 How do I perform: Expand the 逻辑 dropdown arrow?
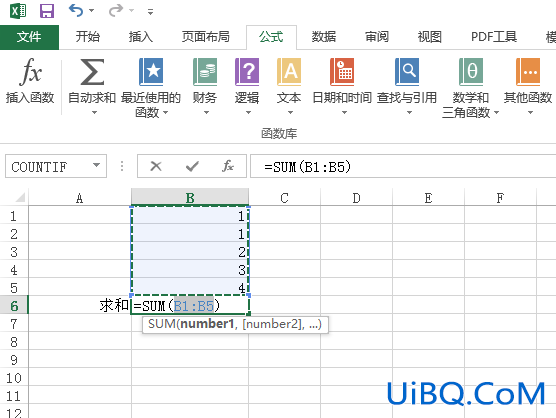click(249, 113)
